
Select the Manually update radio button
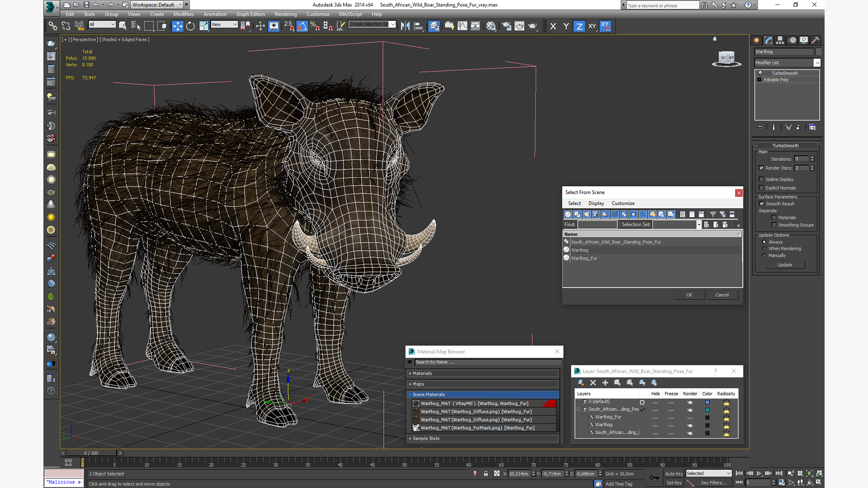click(764, 255)
